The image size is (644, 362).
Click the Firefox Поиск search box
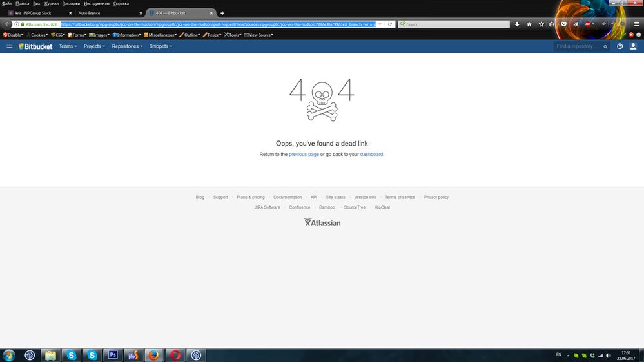pos(454,24)
